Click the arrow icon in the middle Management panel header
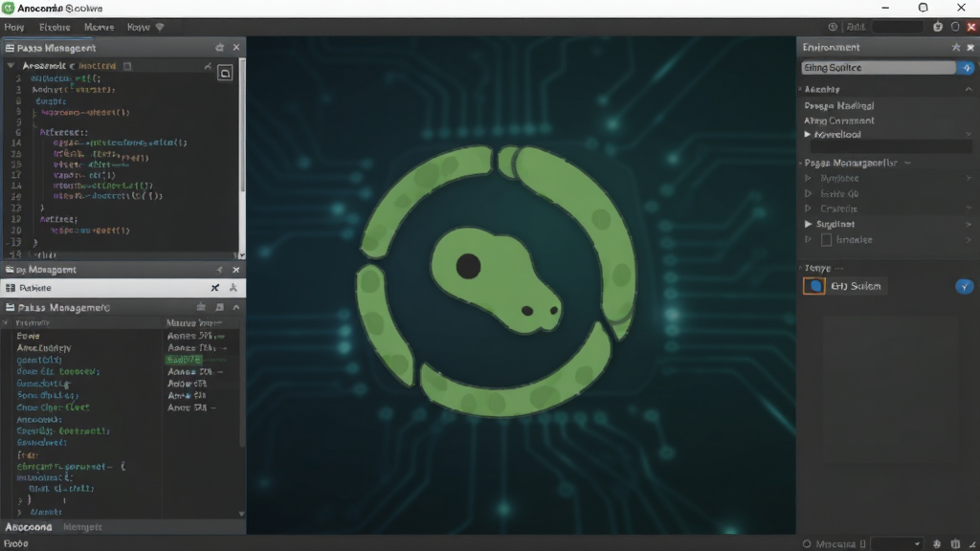 click(x=219, y=270)
